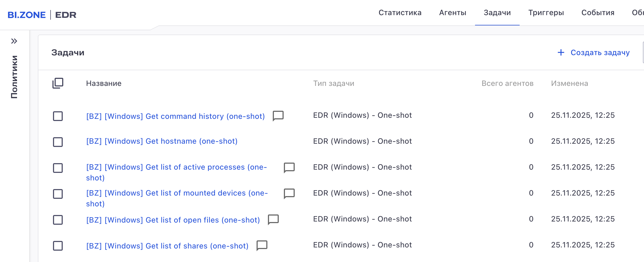Open comment icon for mounted devices task
The width and height of the screenshot is (644, 262).
click(x=289, y=193)
